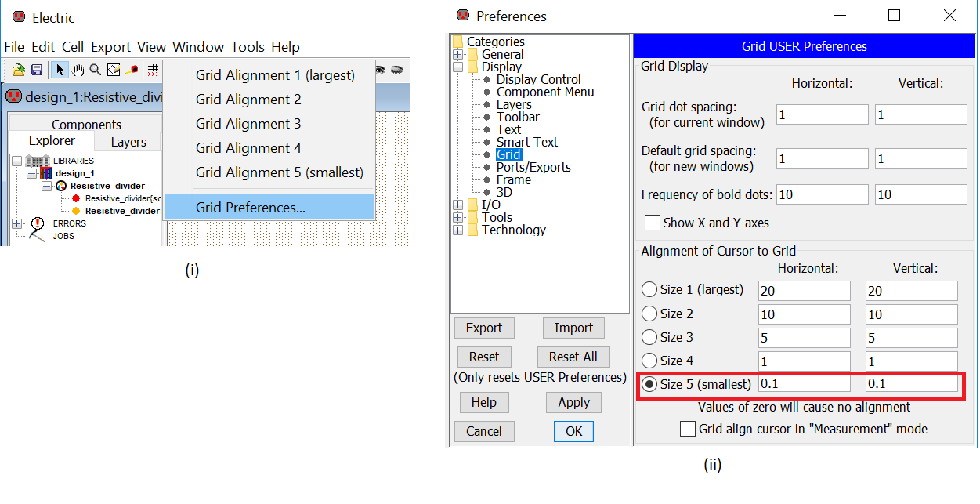Click the grid alignment toolbar icon
Screen dimensions: 980x504
154,70
